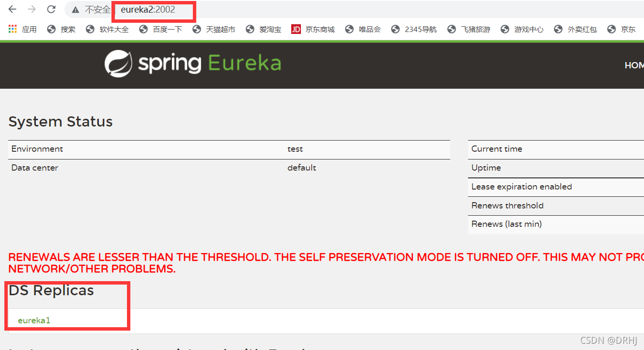The width and height of the screenshot is (644, 350).
Task: Click the Renews threshold label
Action: pos(507,206)
